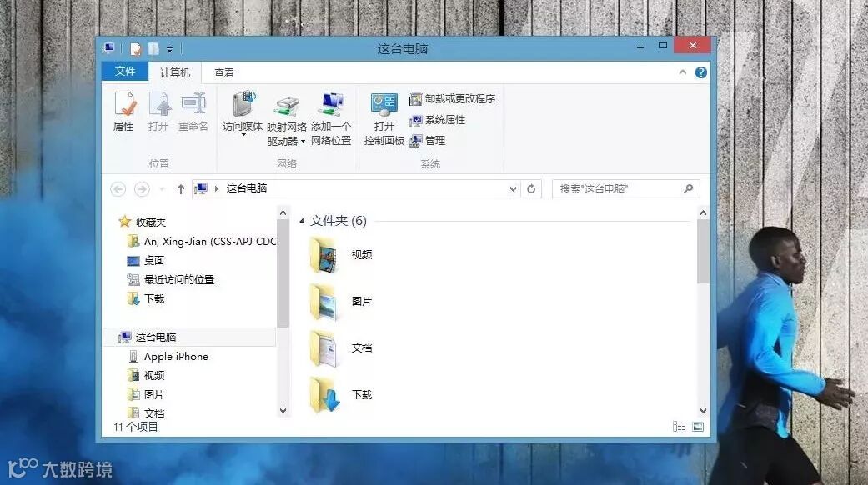Select Favorites (收藏夹) in the navigation pane

coord(143,222)
